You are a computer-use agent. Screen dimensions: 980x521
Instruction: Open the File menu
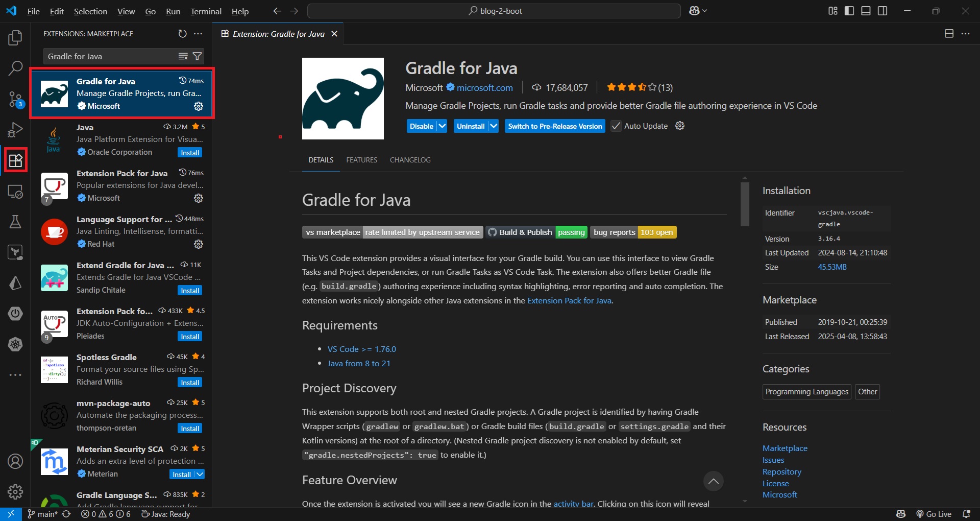[33, 11]
